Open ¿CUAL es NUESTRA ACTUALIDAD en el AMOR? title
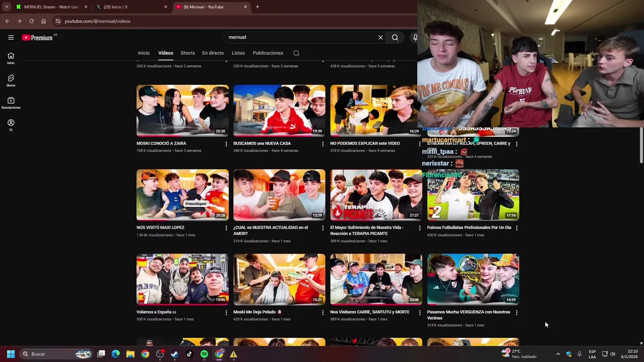The height and width of the screenshot is (362, 644). click(271, 230)
